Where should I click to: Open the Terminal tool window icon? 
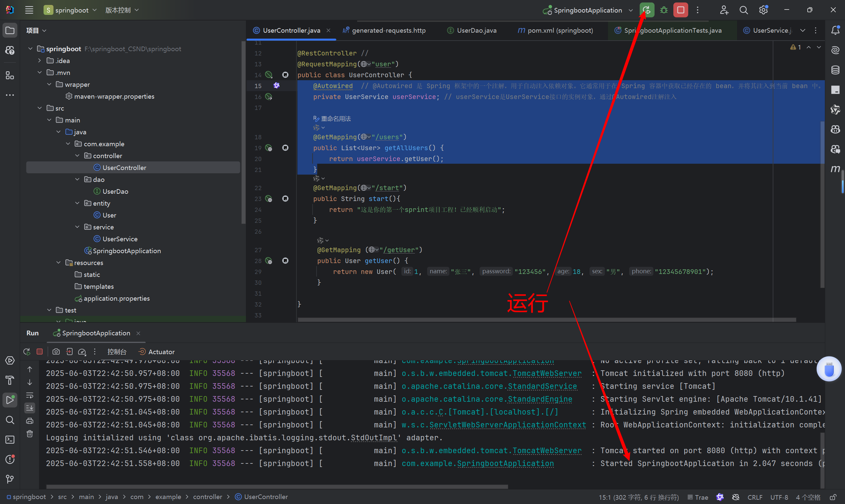10,439
